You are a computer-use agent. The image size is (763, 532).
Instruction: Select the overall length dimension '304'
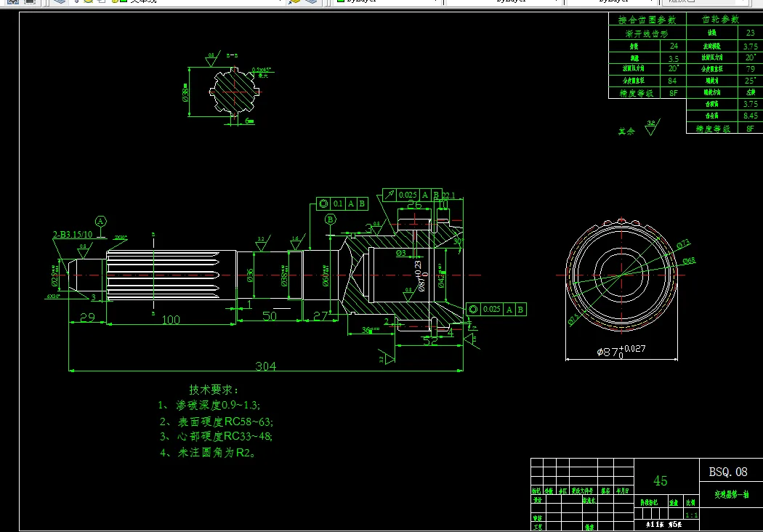(266, 366)
